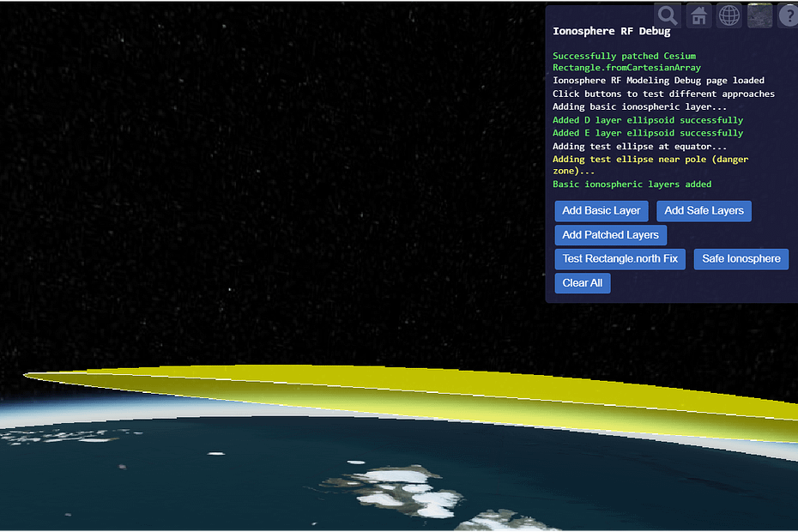The image size is (798, 532).
Task: Open the base layer imagery picker
Action: tap(760, 15)
